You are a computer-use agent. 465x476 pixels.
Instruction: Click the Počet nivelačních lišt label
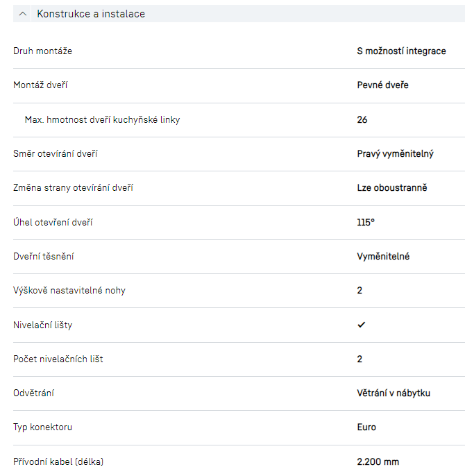tap(58, 359)
